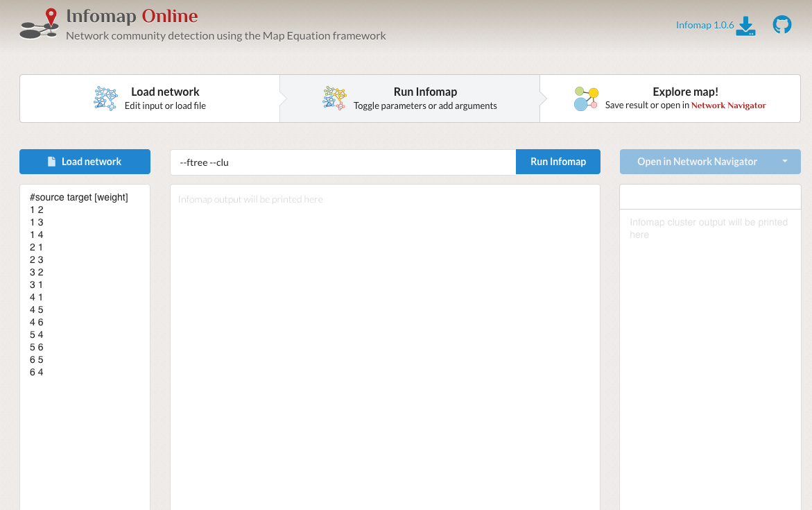
Task: Click in the Infomap output area
Action: (x=386, y=347)
